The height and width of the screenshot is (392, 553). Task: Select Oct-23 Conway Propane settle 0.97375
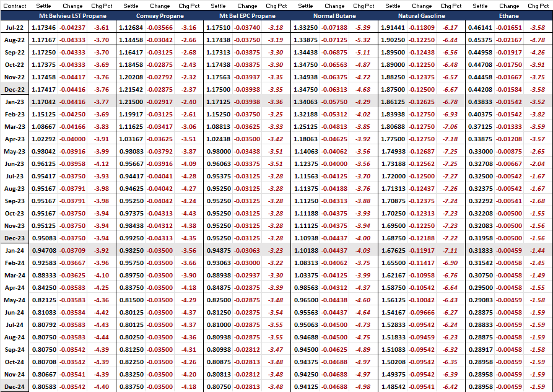(x=131, y=214)
